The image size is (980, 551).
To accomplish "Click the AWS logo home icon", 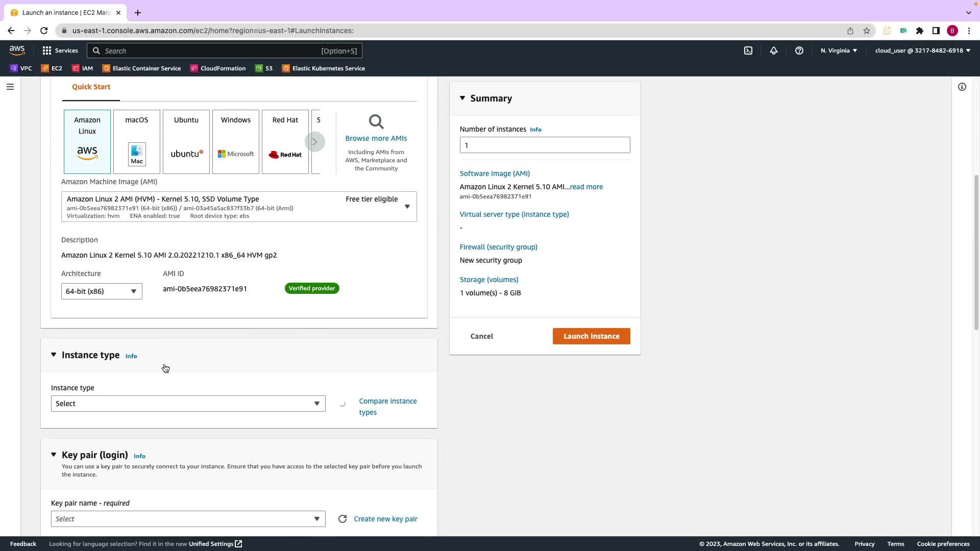I will (x=17, y=50).
